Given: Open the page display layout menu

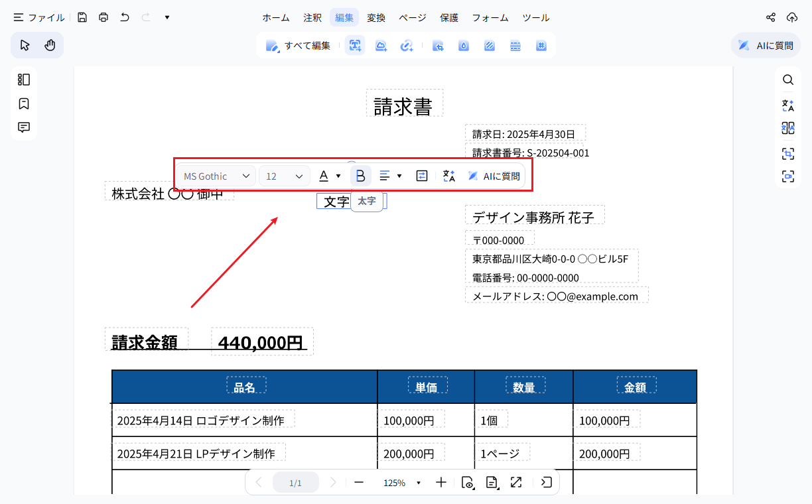Looking at the screenshot, I should click(492, 483).
